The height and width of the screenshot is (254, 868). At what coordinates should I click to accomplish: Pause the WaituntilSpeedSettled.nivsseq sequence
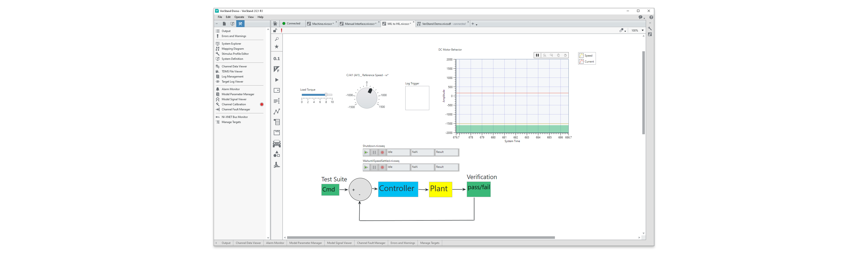(x=374, y=167)
